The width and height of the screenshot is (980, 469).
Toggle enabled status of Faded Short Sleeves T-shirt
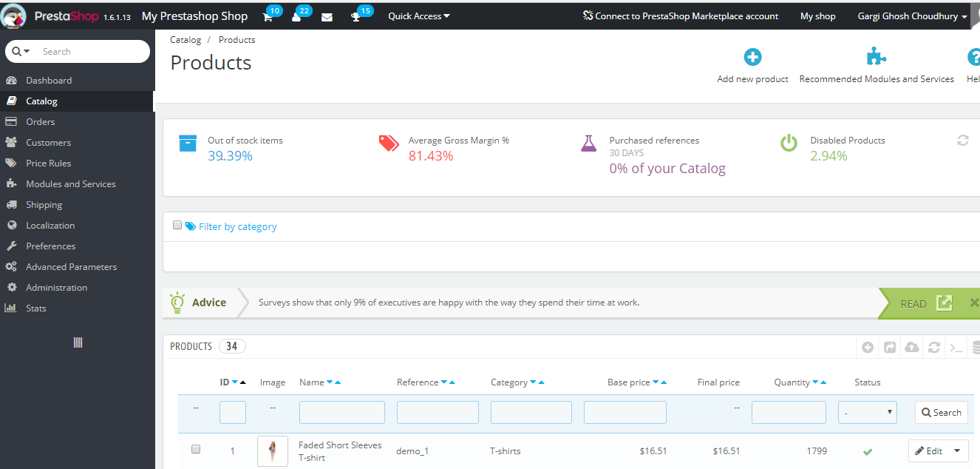868,451
